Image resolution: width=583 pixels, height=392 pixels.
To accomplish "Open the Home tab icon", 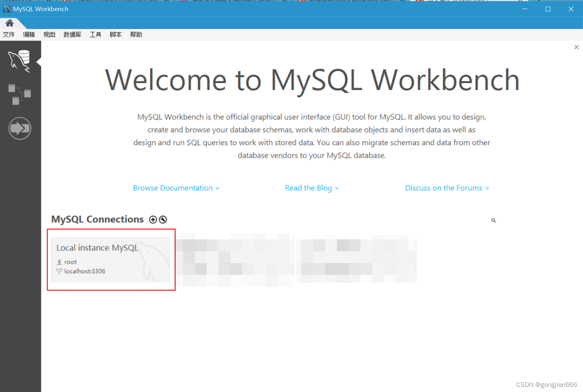I will click(x=9, y=23).
